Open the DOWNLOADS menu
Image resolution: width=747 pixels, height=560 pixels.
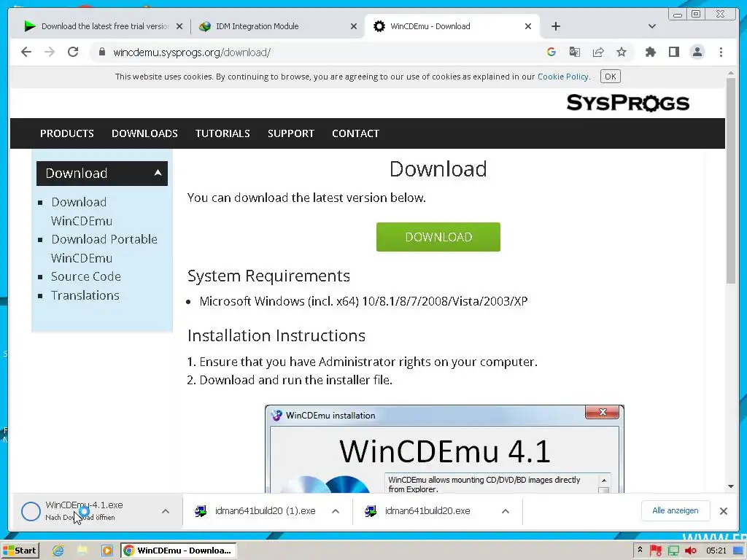(144, 133)
